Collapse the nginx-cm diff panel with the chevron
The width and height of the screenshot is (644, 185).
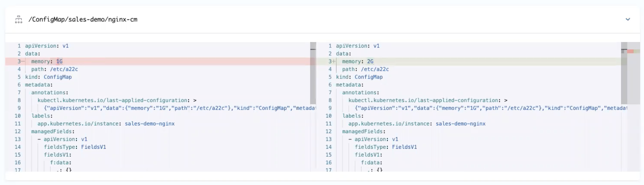[628, 19]
